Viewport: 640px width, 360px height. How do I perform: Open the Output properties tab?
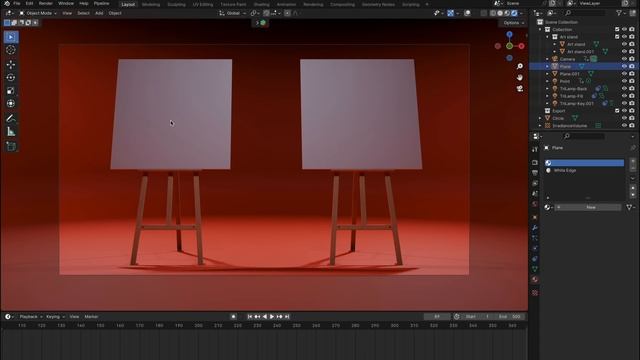pos(535,173)
